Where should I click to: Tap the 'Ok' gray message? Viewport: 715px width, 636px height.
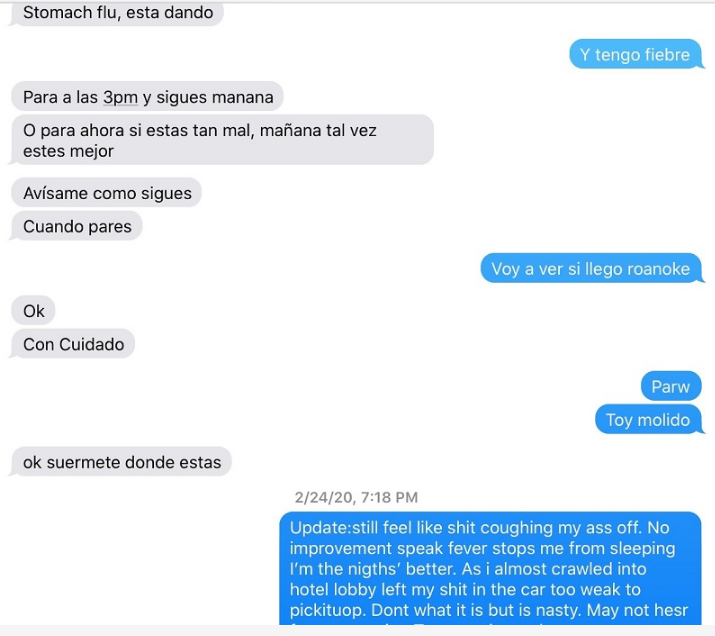click(33, 311)
